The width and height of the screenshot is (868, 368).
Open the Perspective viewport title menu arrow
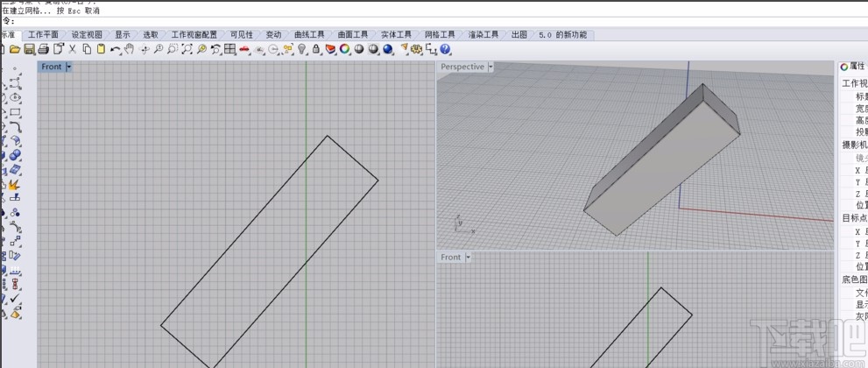[x=490, y=67]
